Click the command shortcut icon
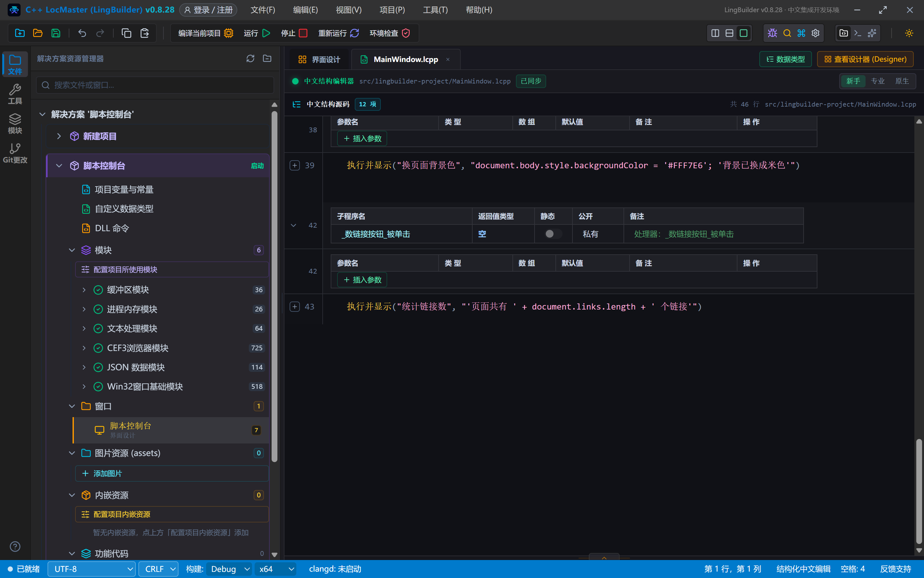The height and width of the screenshot is (578, 924). pyautogui.click(x=801, y=33)
